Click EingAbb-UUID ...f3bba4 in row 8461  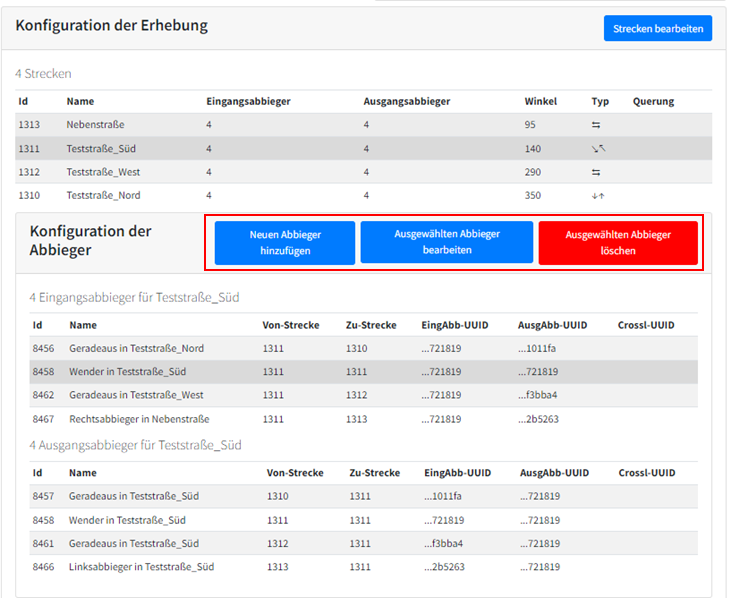coord(443,543)
